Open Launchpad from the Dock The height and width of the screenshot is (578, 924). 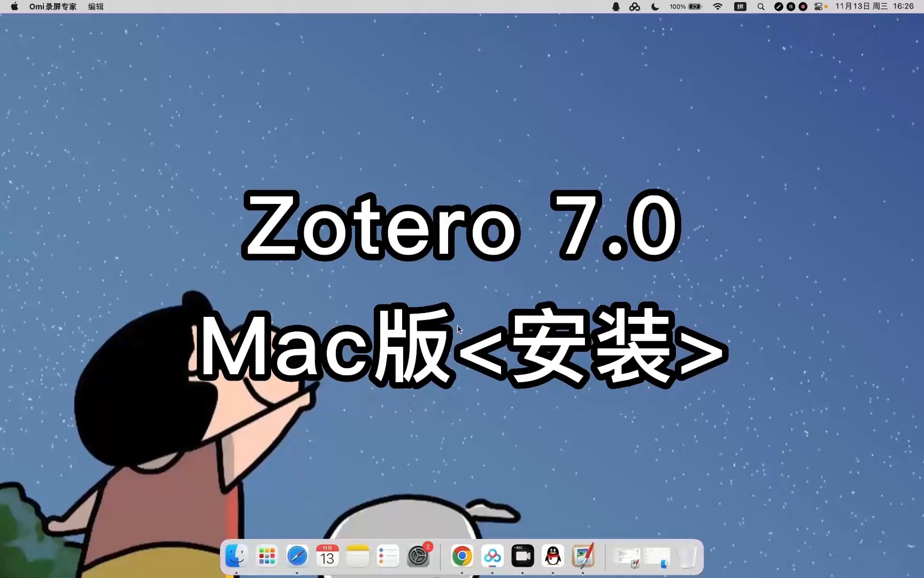267,556
